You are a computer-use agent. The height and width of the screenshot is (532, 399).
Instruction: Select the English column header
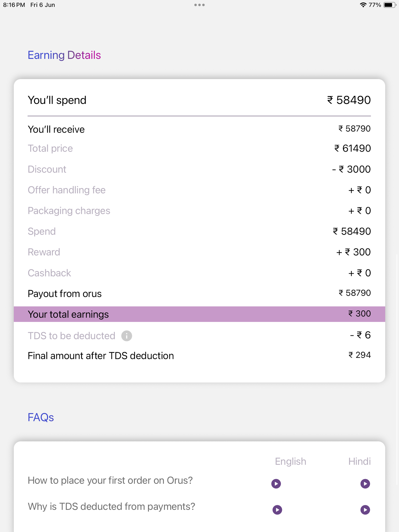tap(291, 461)
